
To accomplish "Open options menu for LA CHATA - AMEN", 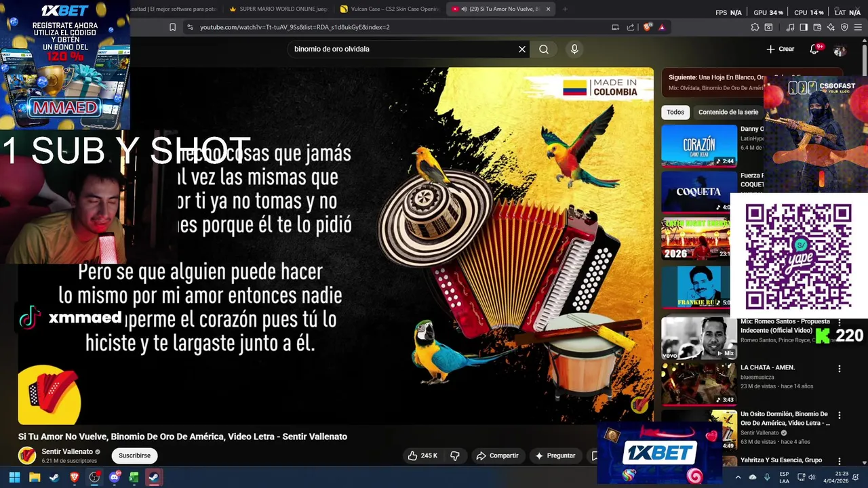I will tap(840, 369).
